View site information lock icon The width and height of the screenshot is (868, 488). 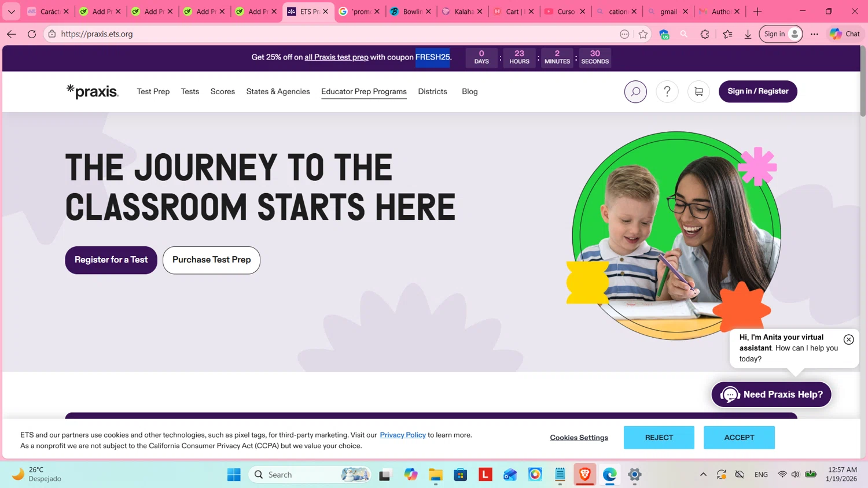point(52,34)
